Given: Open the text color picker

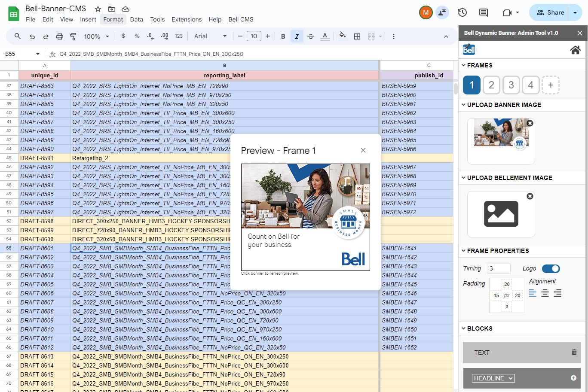Looking at the screenshot, I should click(x=325, y=36).
